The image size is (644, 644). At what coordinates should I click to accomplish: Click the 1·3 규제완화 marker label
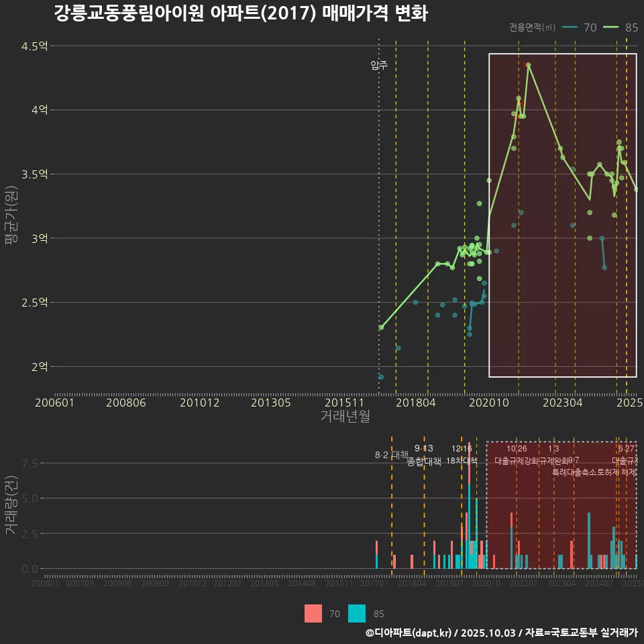(554, 455)
